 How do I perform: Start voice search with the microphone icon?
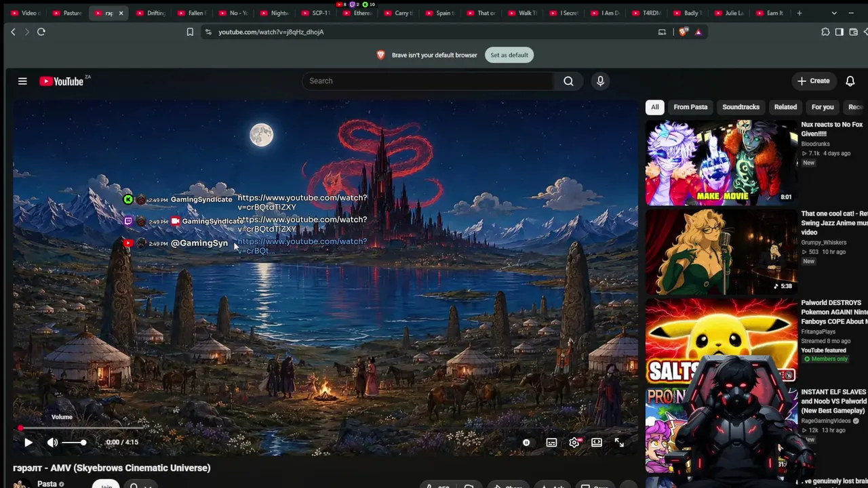pyautogui.click(x=600, y=81)
